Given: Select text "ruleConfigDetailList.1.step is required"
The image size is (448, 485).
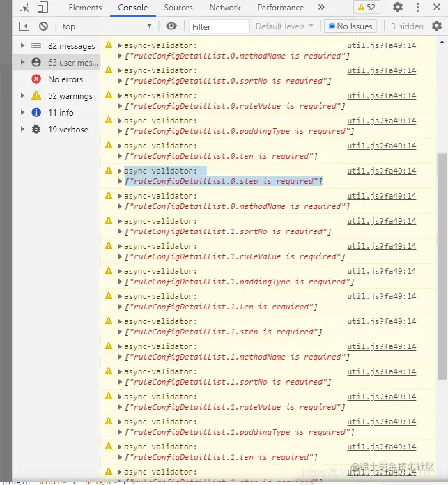Looking at the screenshot, I should (x=223, y=332).
